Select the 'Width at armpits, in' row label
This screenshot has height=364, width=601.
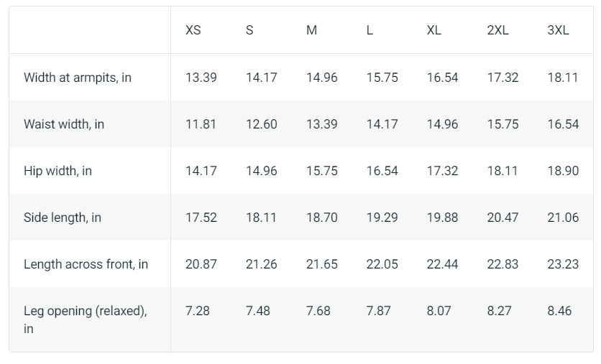coord(78,78)
